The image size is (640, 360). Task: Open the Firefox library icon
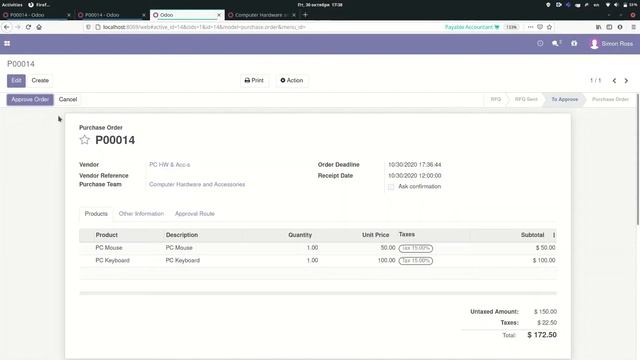[598, 27]
